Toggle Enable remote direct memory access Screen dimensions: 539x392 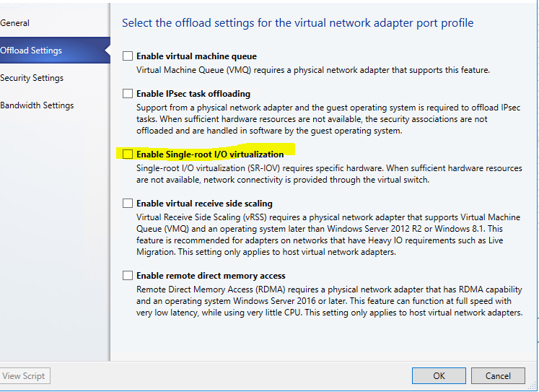click(128, 276)
